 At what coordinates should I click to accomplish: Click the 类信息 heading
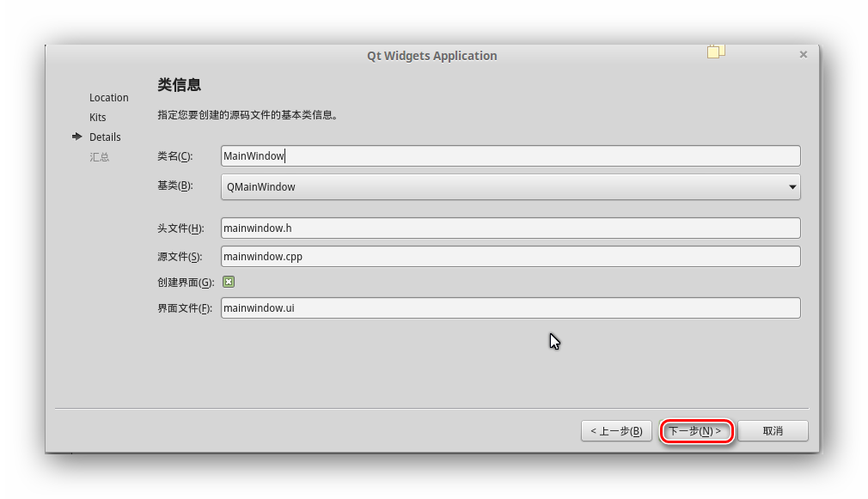point(179,85)
